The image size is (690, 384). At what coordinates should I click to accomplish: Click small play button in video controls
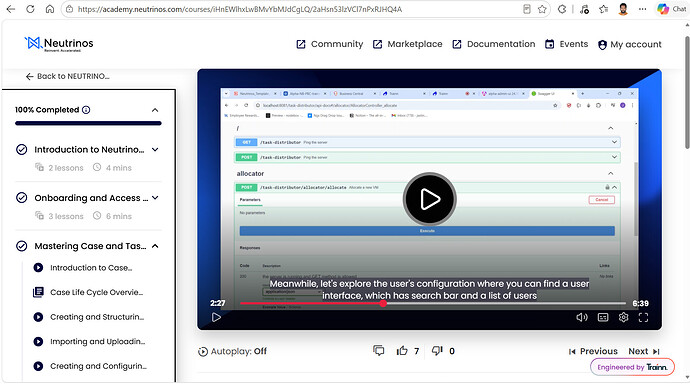point(216,317)
